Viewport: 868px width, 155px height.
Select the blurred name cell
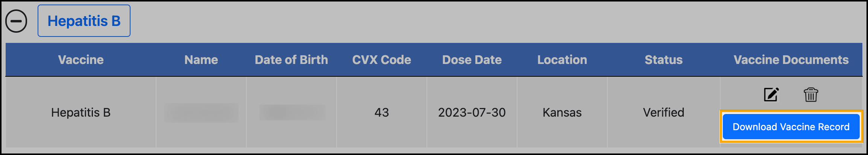(201, 112)
